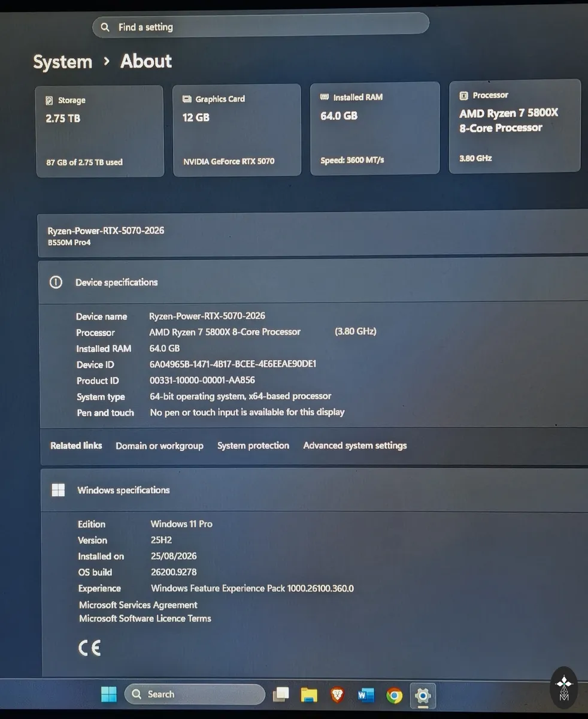Open File Explorer from the taskbar
Screen dimensions: 588x719
309,695
